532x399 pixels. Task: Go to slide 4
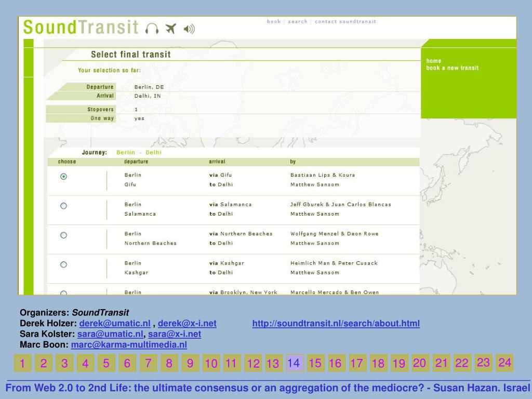tap(86, 363)
